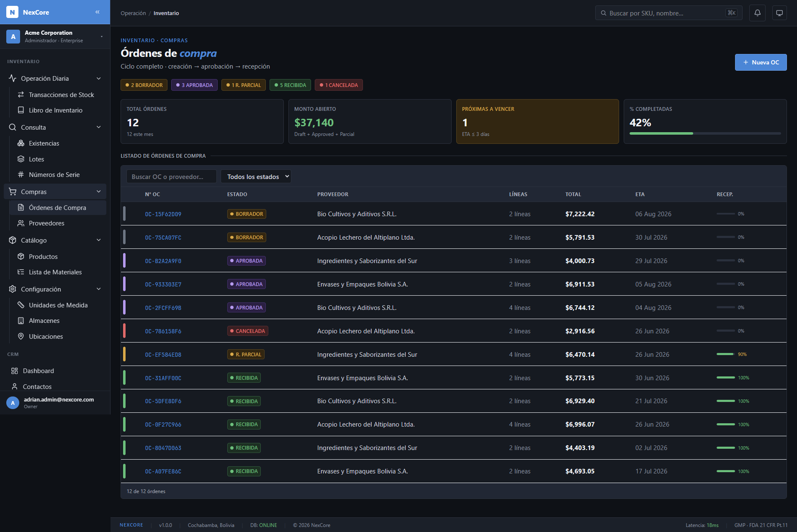Click the Transacciones de Stock arrows icon
Image resolution: width=797 pixels, height=532 pixels.
(21, 95)
